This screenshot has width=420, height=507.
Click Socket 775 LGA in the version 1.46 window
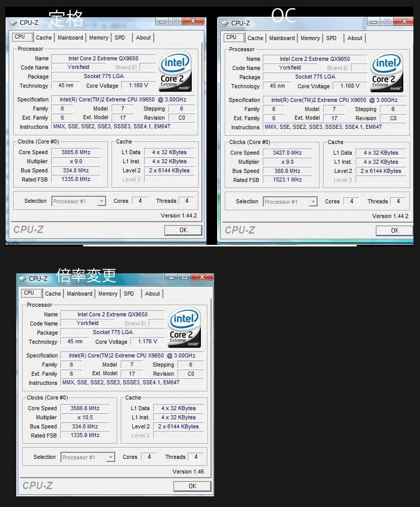pyautogui.click(x=113, y=333)
